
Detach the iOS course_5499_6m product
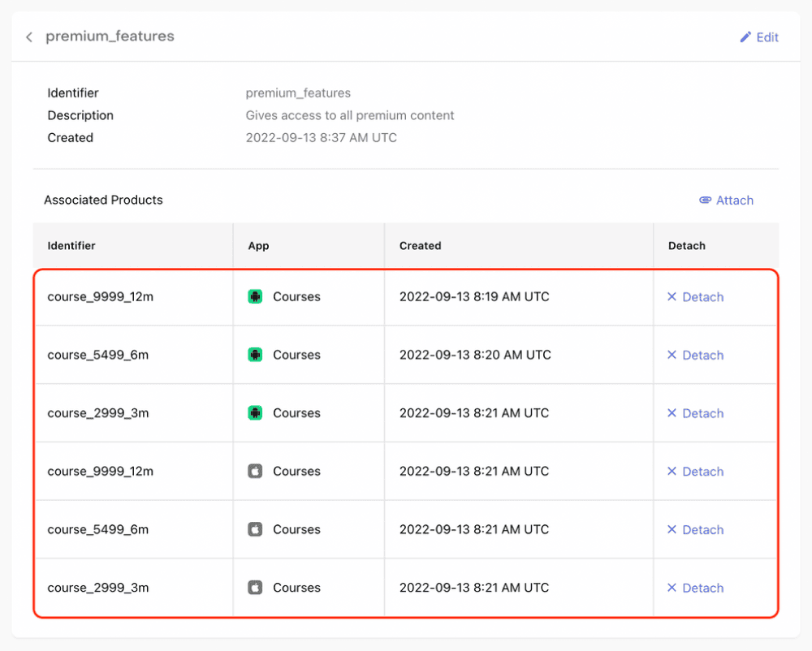[x=695, y=530]
